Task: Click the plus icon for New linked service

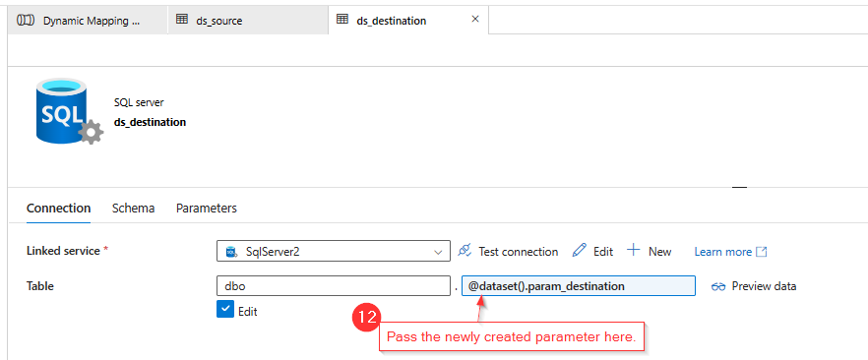Action: (634, 250)
